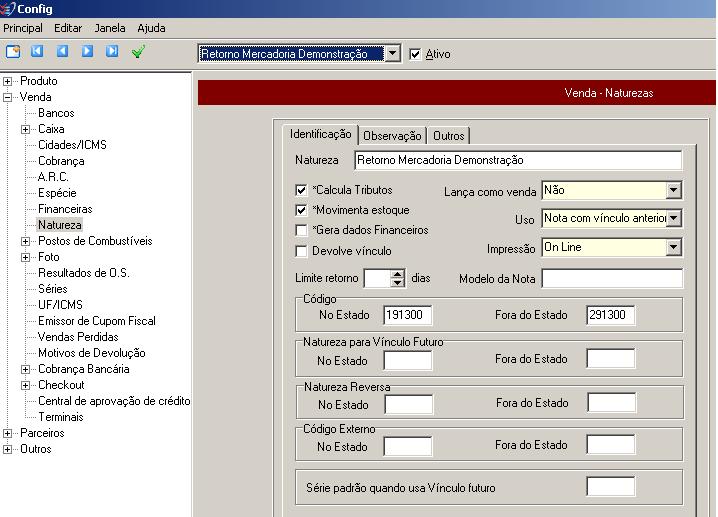
Task: Expand the Cobrança Bancária node
Action: coord(26,369)
